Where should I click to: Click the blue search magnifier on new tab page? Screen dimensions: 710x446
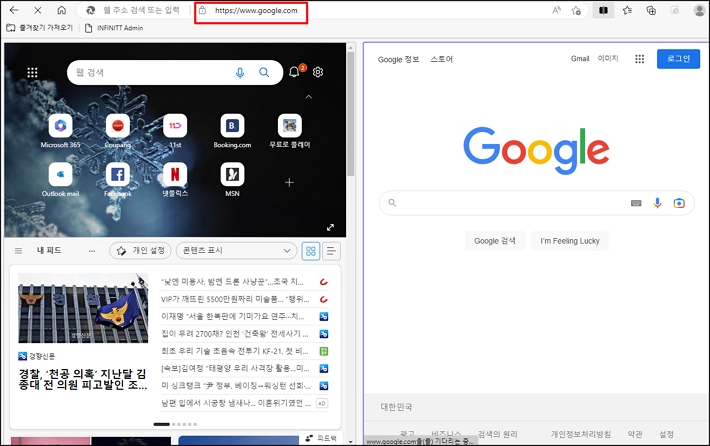pyautogui.click(x=264, y=72)
